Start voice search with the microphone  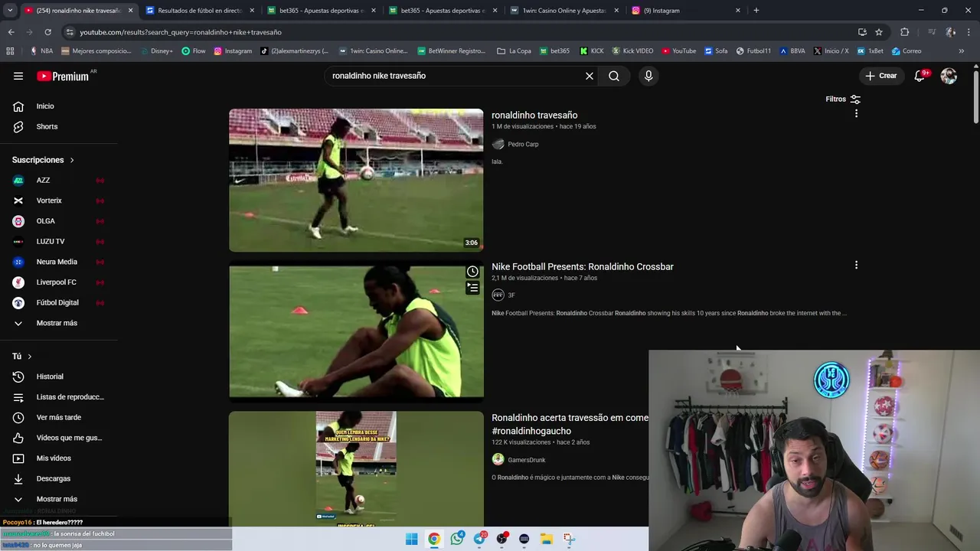(648, 76)
